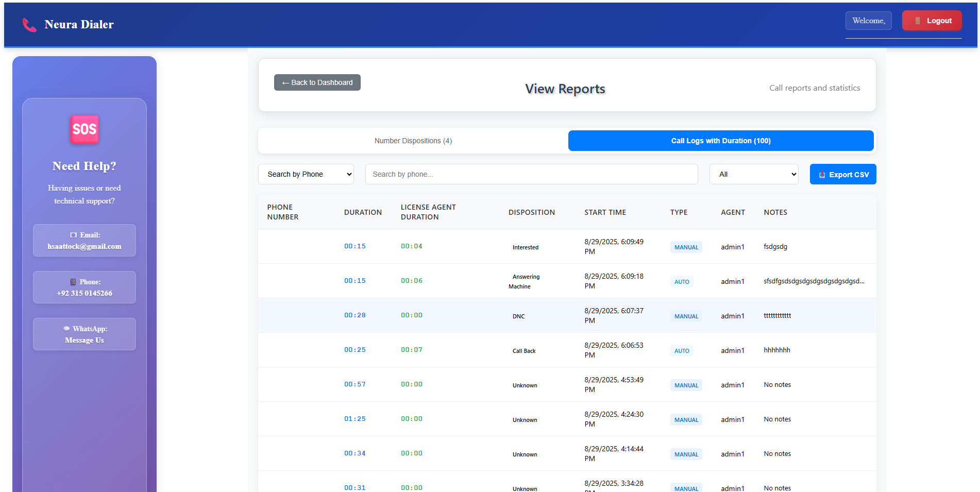Click the pink phone logo icon

coord(29,25)
